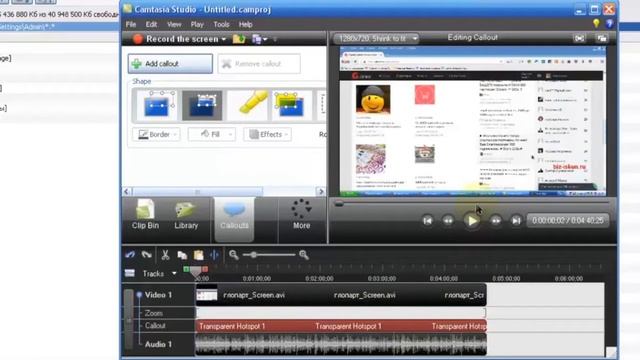This screenshot has width=640, height=360.
Task: Switch to the Library tab
Action: [x=186, y=215]
